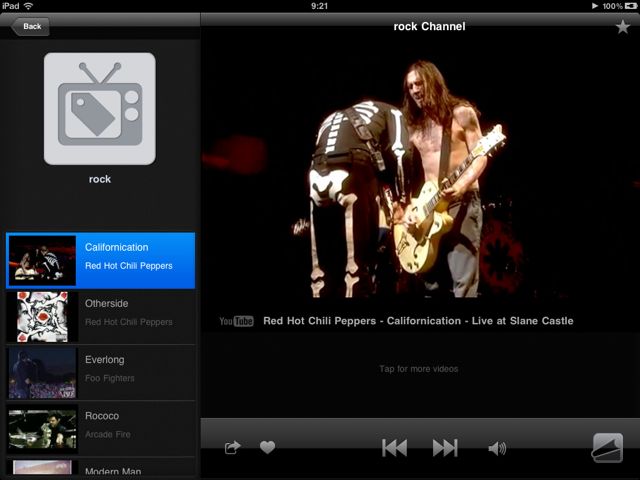Screen dimensions: 640x480
Task: Open the Rococo thumbnail
Action: tap(42, 429)
